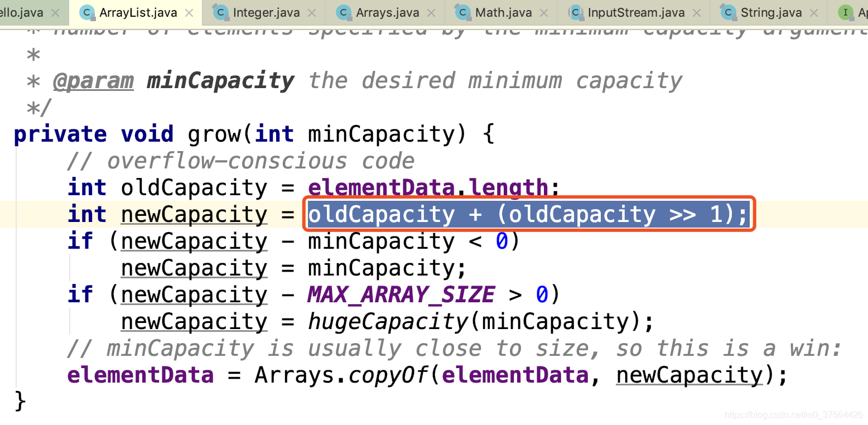This screenshot has width=868, height=425.
Task: Click the class icon on Math.java tab
Action: point(462,12)
